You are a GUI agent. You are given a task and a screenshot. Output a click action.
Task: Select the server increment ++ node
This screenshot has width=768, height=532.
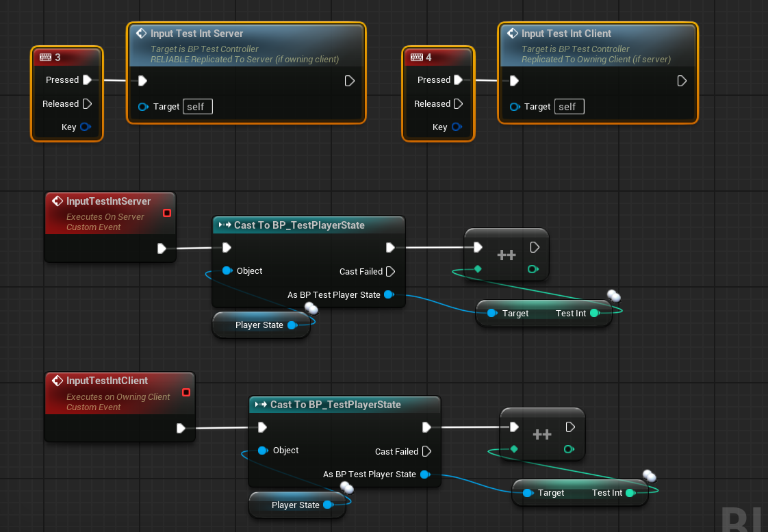(x=507, y=255)
